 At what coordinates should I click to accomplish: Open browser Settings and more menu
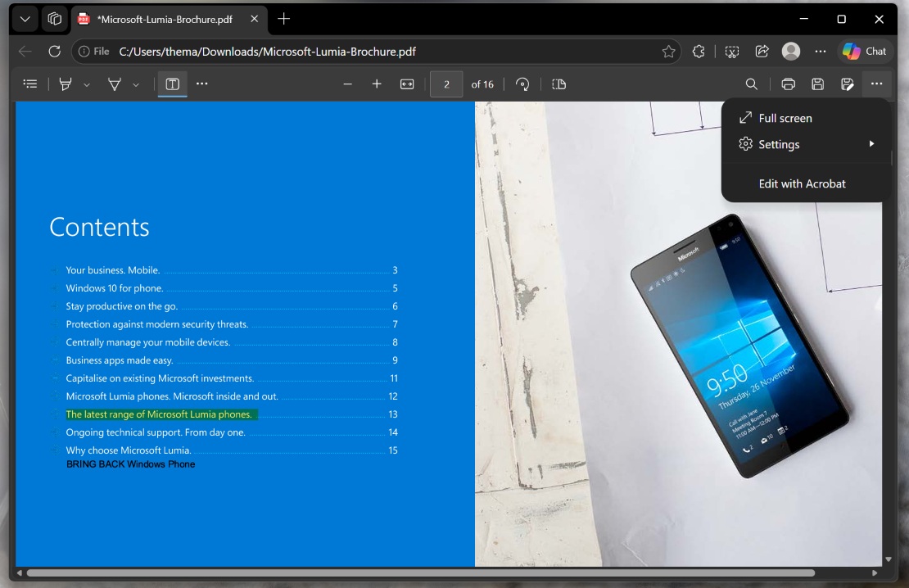[821, 51]
